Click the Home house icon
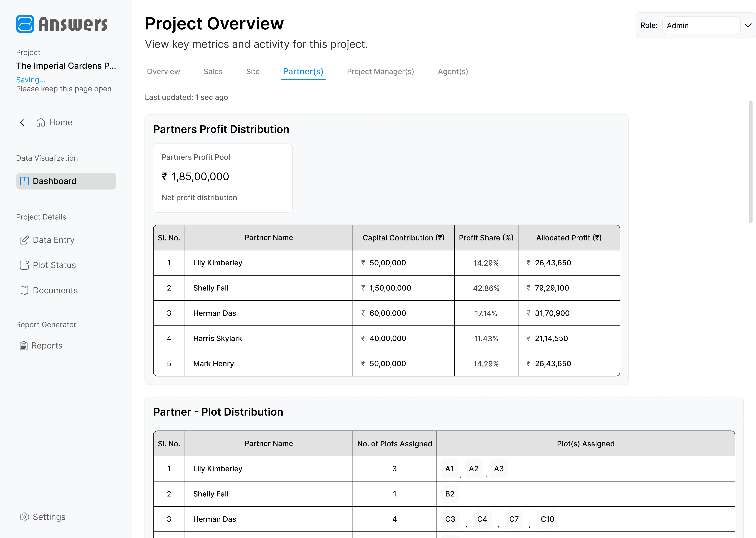The image size is (756, 538). 41,122
